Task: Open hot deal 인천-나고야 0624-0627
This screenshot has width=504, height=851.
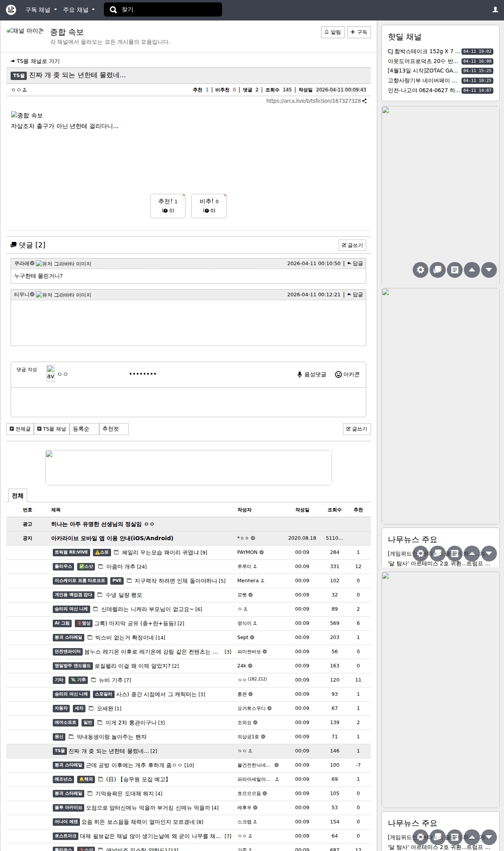Action: (x=424, y=91)
